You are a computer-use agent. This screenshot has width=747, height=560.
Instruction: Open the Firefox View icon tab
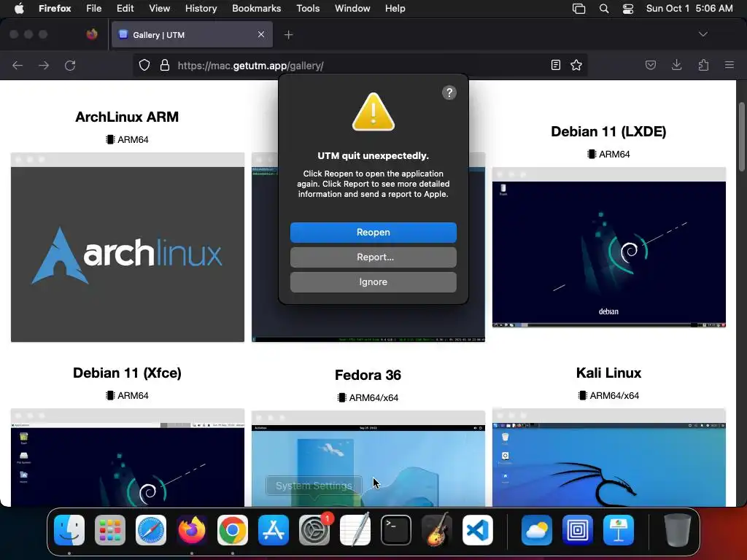tap(92, 34)
